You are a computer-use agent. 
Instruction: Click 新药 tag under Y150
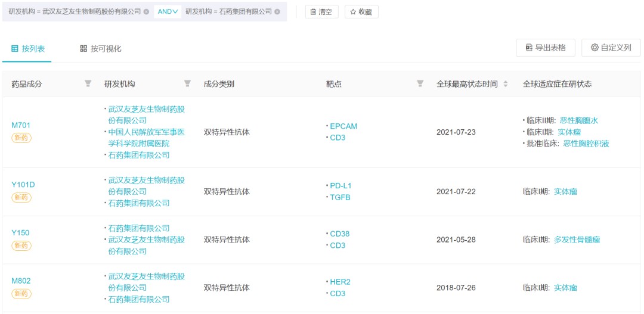pos(21,245)
